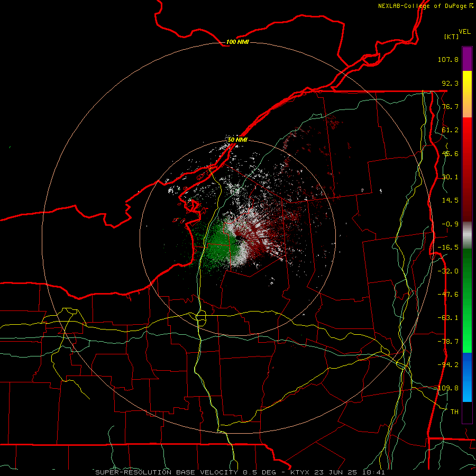Screen dimensions: 476x476
Task: Pick the blue segment of the color bar
Action: [467, 377]
